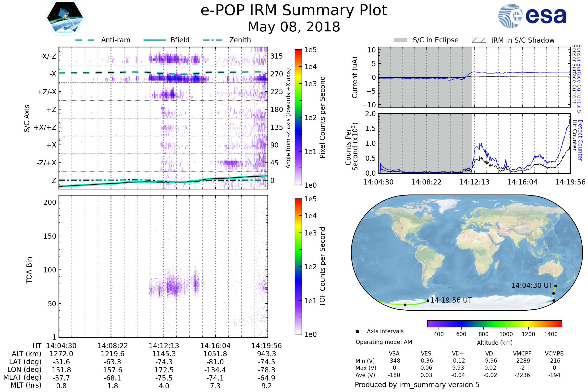Click the 14:19:56 UT label on the map

[x=451, y=300]
